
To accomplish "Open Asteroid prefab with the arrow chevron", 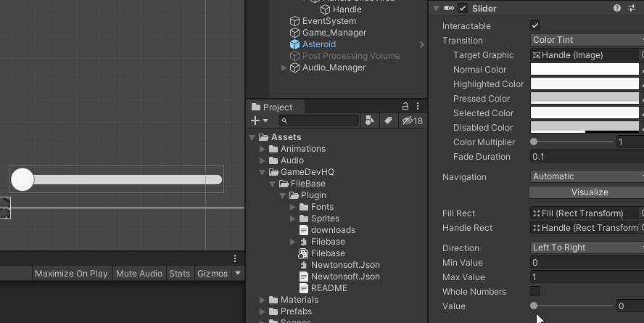I will (422, 44).
